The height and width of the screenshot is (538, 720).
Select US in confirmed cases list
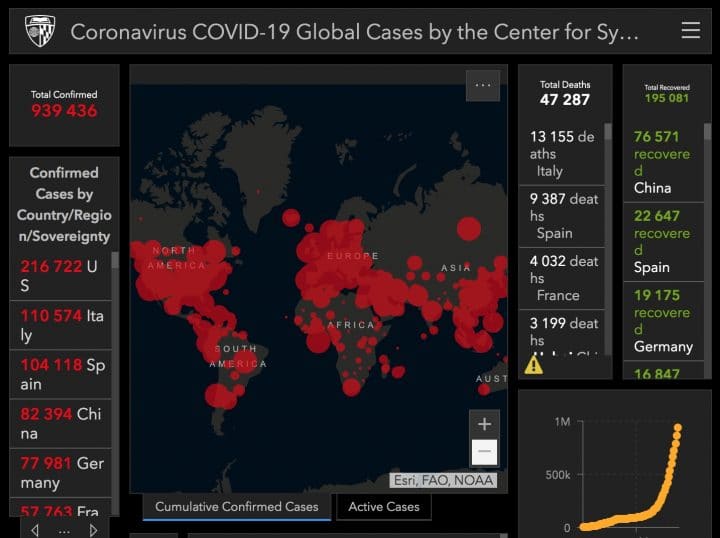point(62,276)
